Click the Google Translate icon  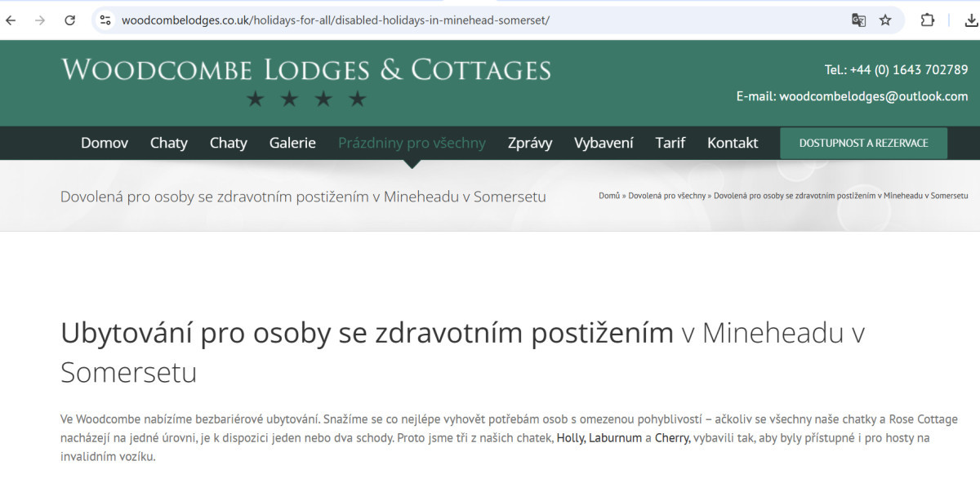(858, 20)
